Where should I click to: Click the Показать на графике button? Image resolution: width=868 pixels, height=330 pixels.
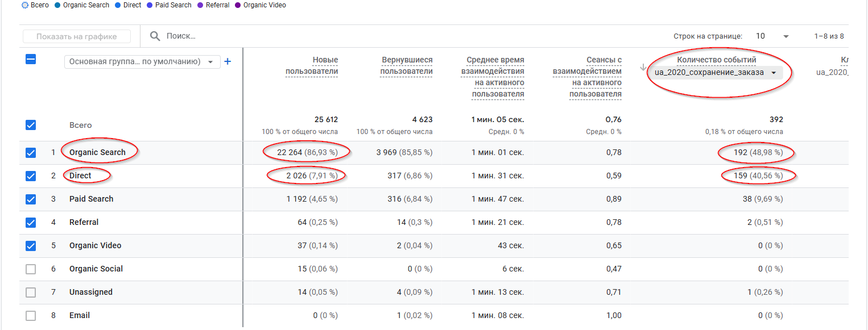tap(77, 36)
